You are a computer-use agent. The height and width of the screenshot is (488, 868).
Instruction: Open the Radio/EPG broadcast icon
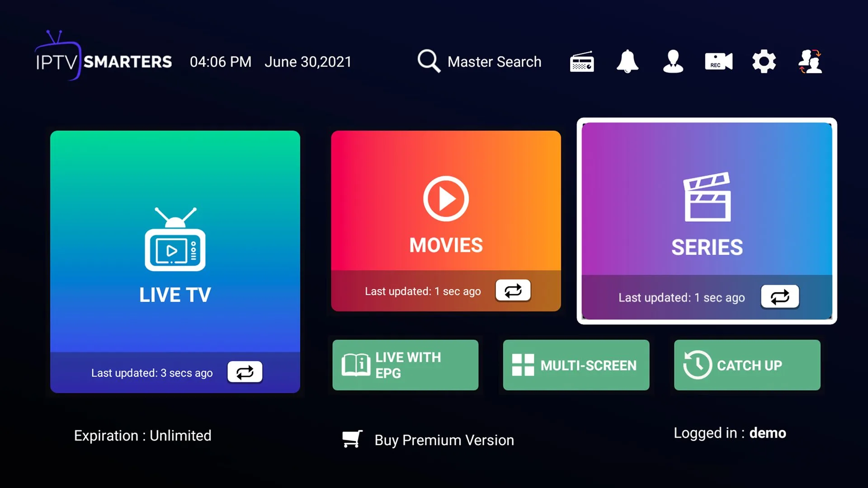point(581,61)
